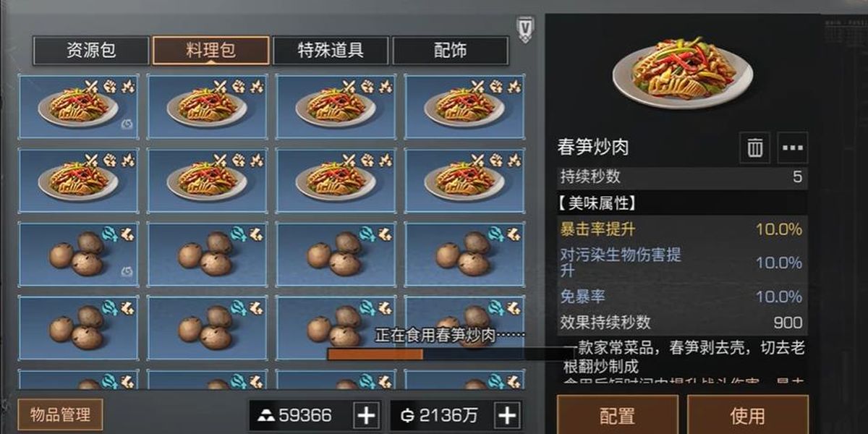
Task: Switch to the 料理包 tab
Action: tap(211, 51)
